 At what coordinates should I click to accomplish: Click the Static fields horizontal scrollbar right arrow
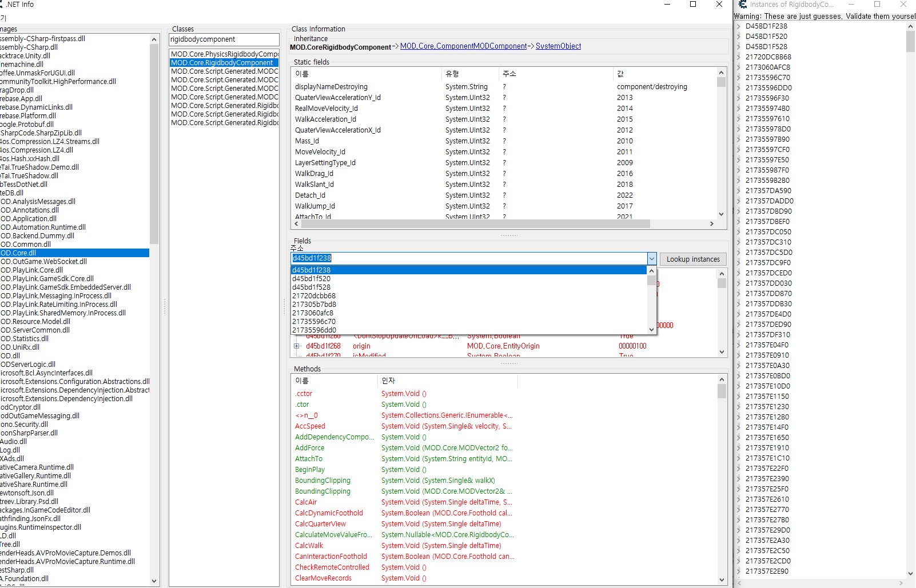[711, 224]
